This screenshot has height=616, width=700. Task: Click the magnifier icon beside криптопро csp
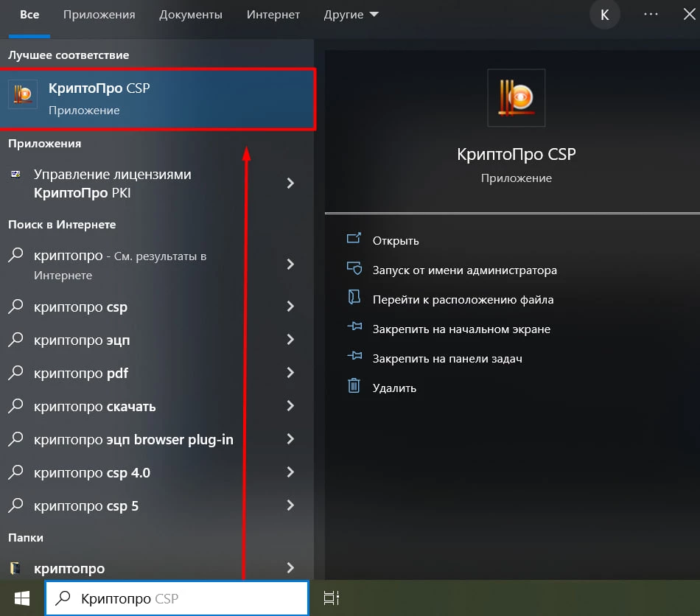pos(15,307)
